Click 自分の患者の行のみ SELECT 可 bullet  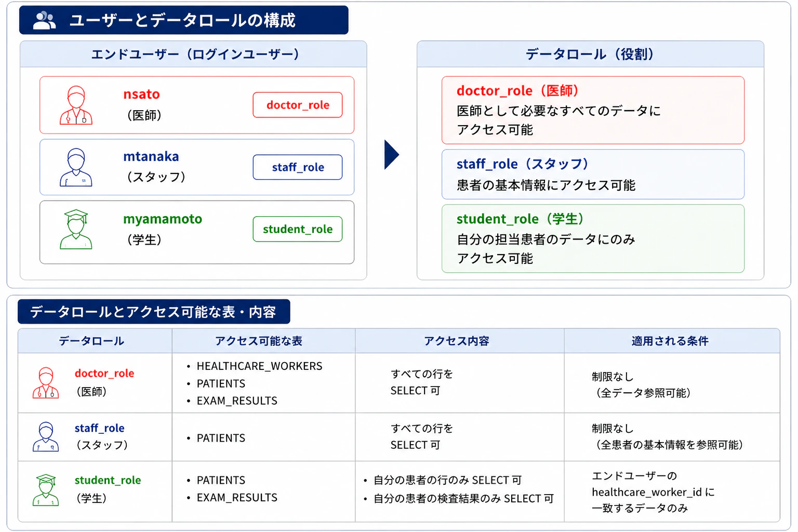click(x=447, y=480)
